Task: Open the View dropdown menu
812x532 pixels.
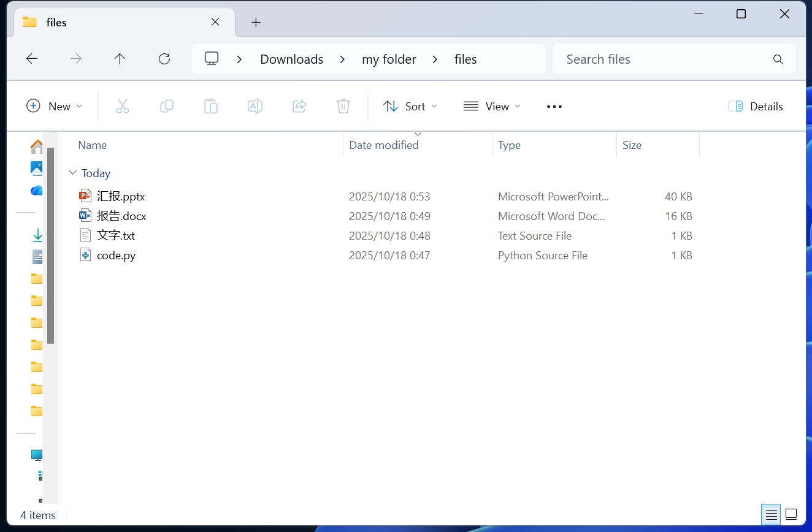Action: tap(492, 107)
